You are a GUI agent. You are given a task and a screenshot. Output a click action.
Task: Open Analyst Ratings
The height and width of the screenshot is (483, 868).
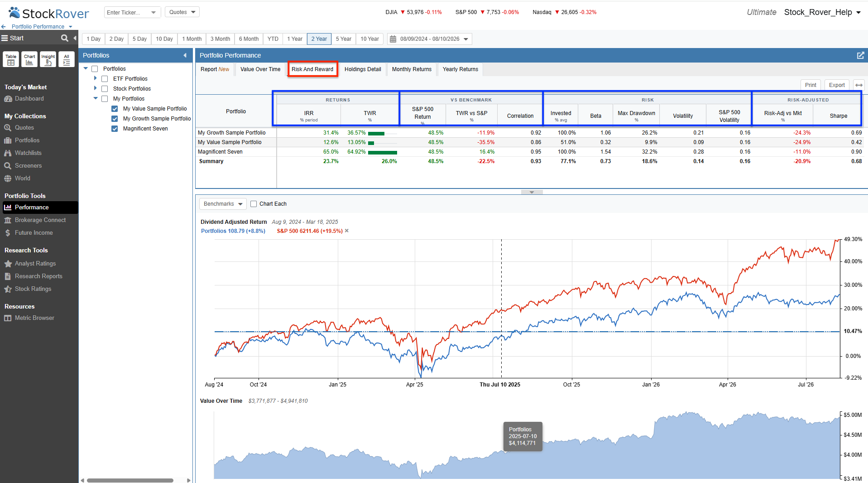click(35, 264)
